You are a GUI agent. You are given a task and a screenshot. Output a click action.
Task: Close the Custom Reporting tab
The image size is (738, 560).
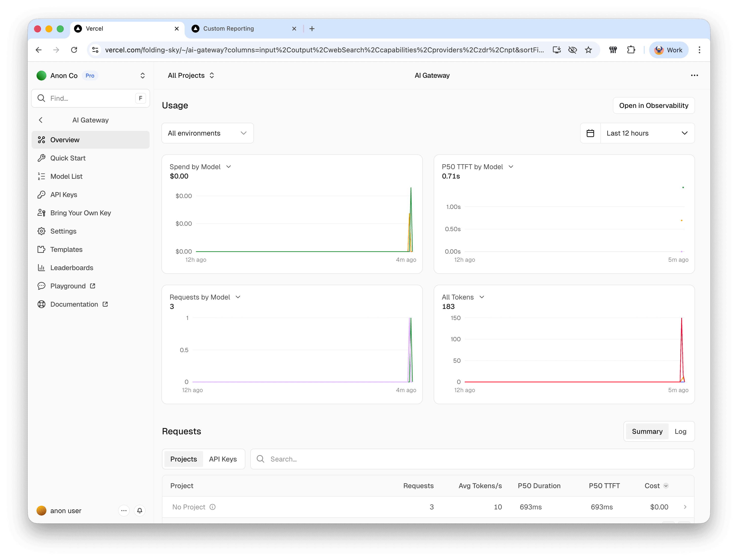(294, 29)
